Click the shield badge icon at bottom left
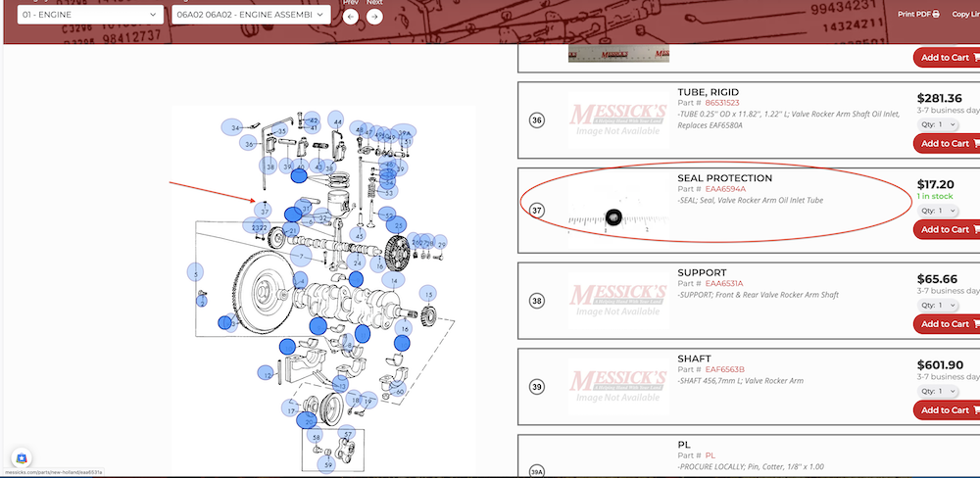 click(x=22, y=458)
